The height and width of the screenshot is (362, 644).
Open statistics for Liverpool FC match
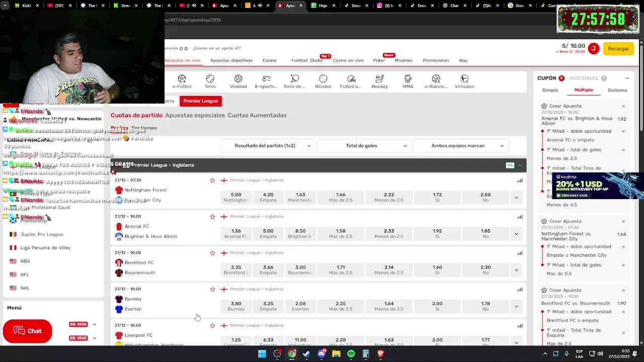click(520, 325)
